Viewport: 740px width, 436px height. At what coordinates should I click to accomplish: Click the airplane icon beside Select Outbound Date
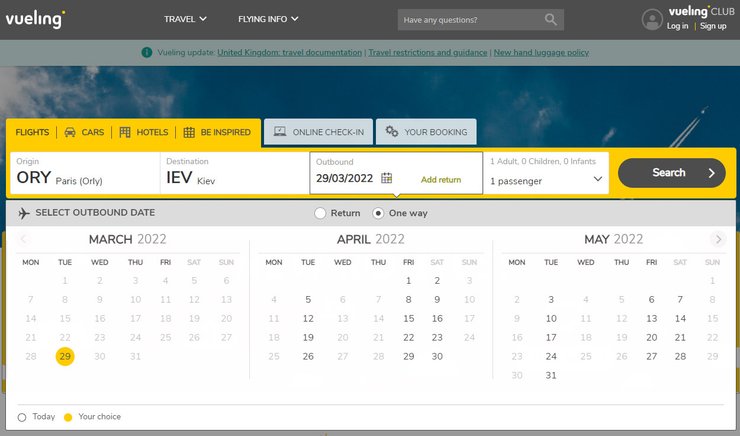pyautogui.click(x=23, y=213)
